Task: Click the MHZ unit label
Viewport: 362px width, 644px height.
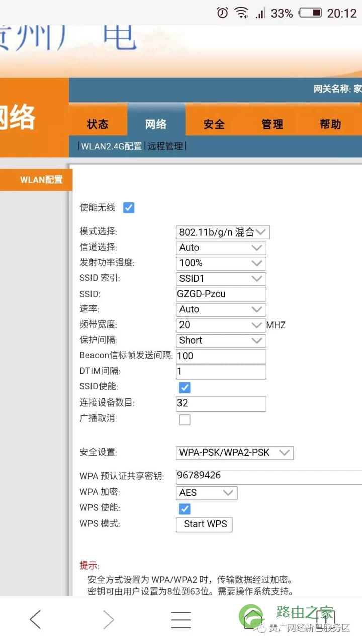Action: [x=276, y=326]
